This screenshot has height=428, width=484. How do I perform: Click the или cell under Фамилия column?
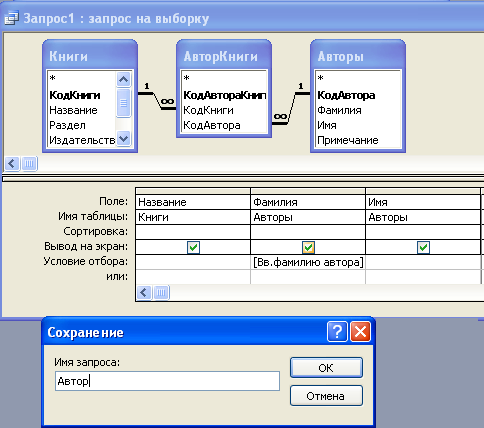point(308,277)
